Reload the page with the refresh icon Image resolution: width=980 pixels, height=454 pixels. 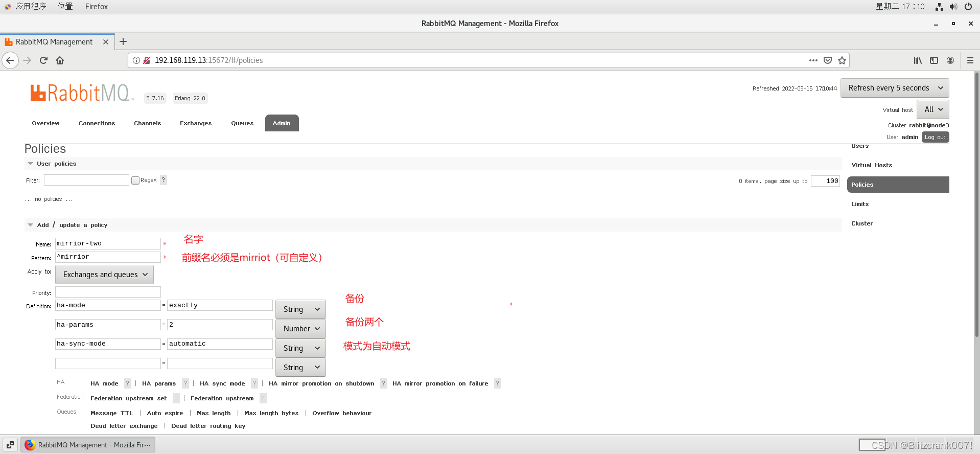[x=43, y=60]
